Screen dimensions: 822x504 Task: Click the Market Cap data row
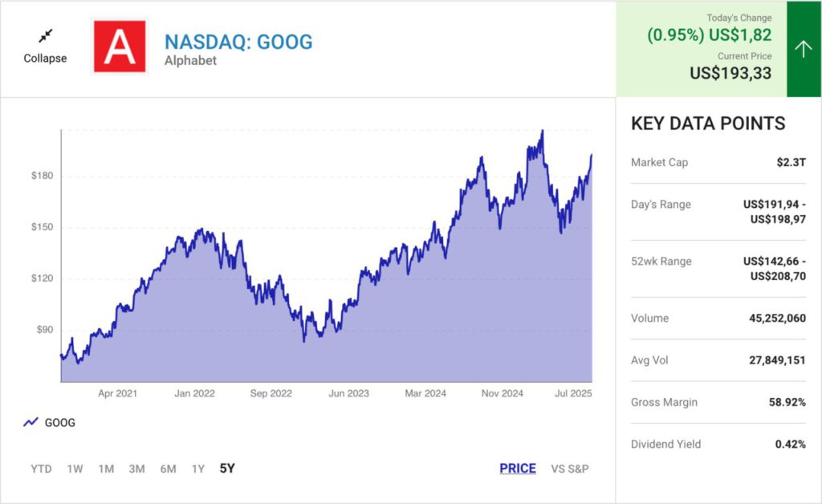[718, 163]
